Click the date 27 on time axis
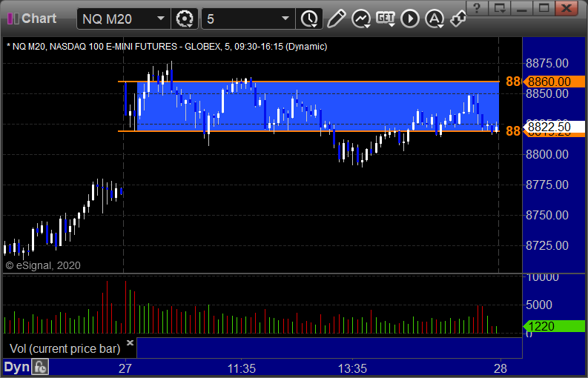Viewport: 588px width, 378px height. 125,368
